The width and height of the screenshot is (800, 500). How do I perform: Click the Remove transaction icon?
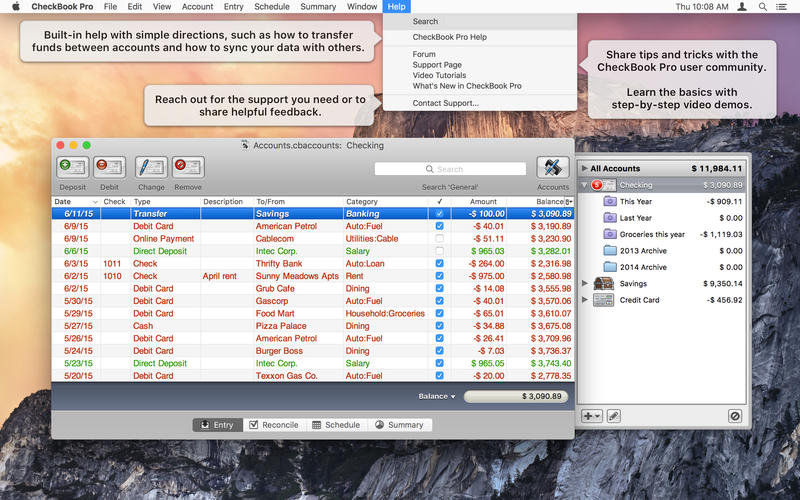187,167
